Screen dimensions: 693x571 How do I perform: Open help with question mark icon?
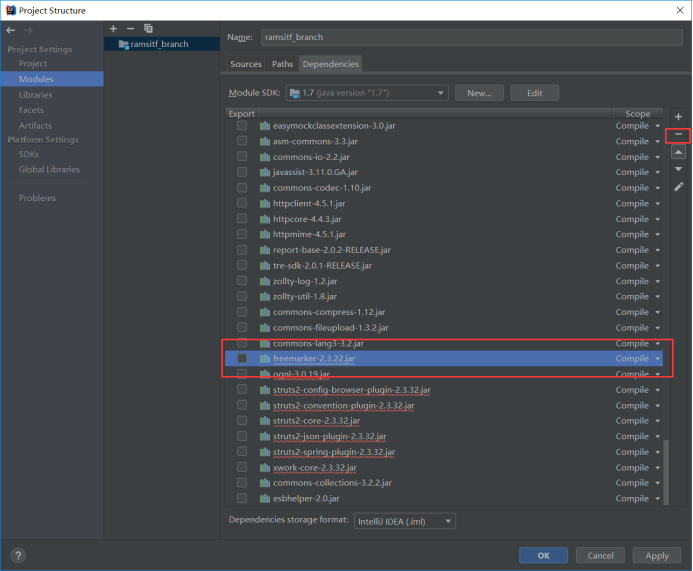pos(18,556)
